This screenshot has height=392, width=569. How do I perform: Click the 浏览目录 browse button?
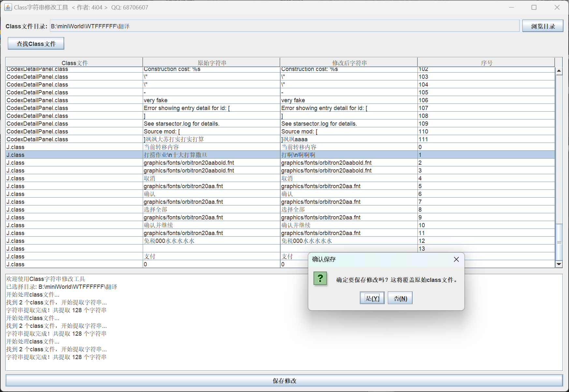pyautogui.click(x=543, y=26)
